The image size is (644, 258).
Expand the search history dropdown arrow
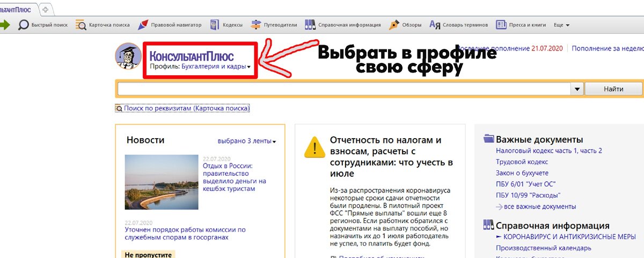point(577,89)
